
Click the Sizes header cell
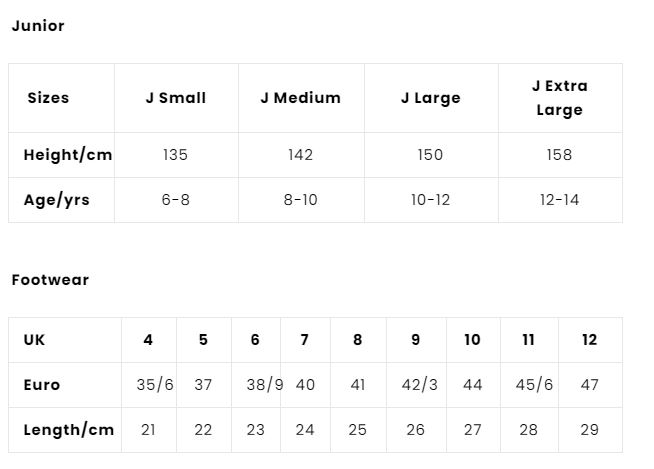tap(48, 98)
